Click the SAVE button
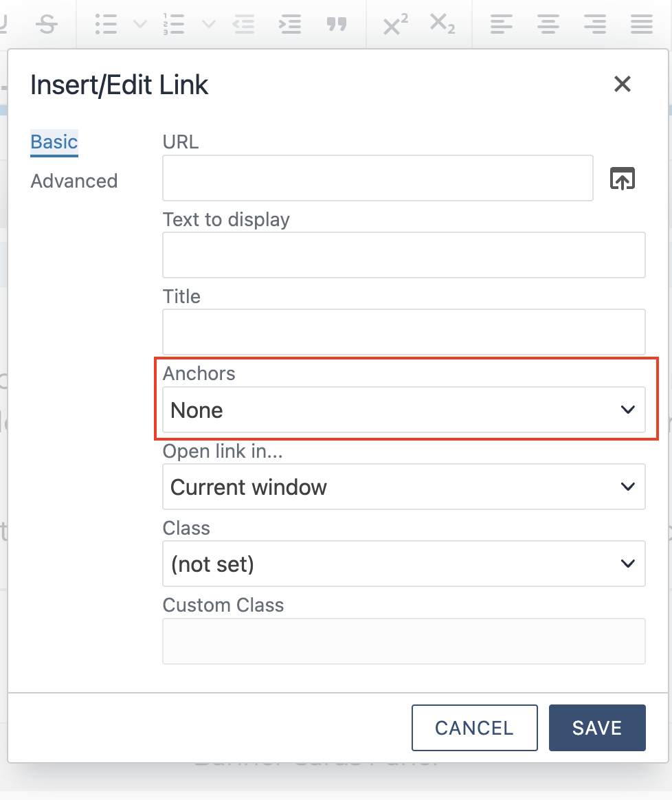 pyautogui.click(x=596, y=728)
